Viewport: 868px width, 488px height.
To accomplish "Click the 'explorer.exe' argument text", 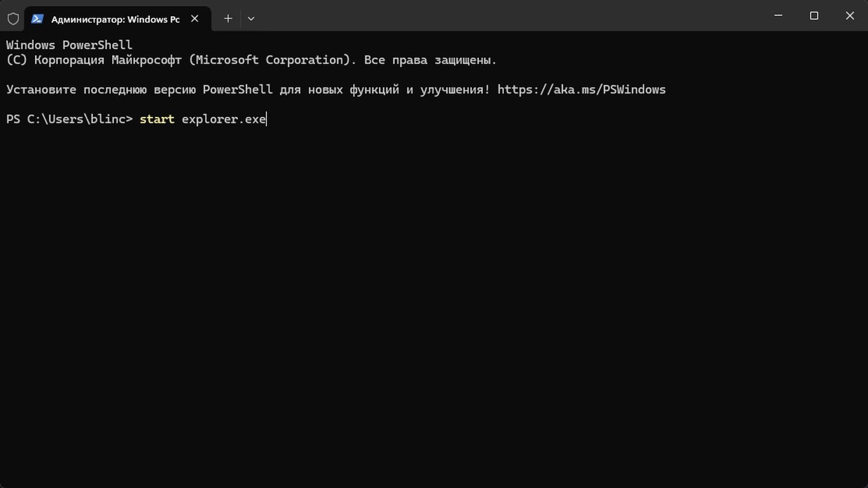I will pos(224,119).
